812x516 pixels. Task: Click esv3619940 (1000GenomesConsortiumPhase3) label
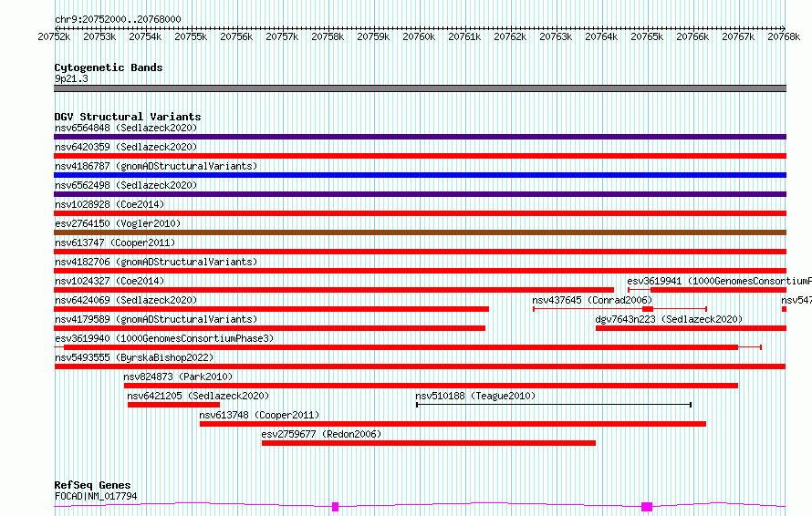tap(164, 338)
